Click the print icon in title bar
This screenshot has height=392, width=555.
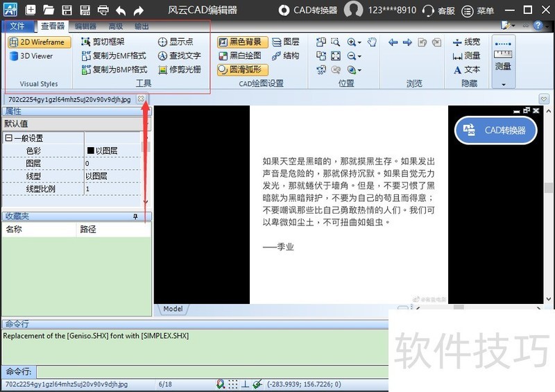(103, 10)
